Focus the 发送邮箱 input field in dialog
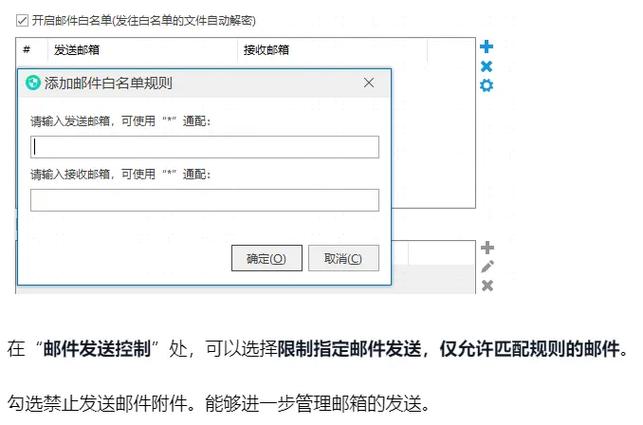The width and height of the screenshot is (643, 425). point(205,147)
